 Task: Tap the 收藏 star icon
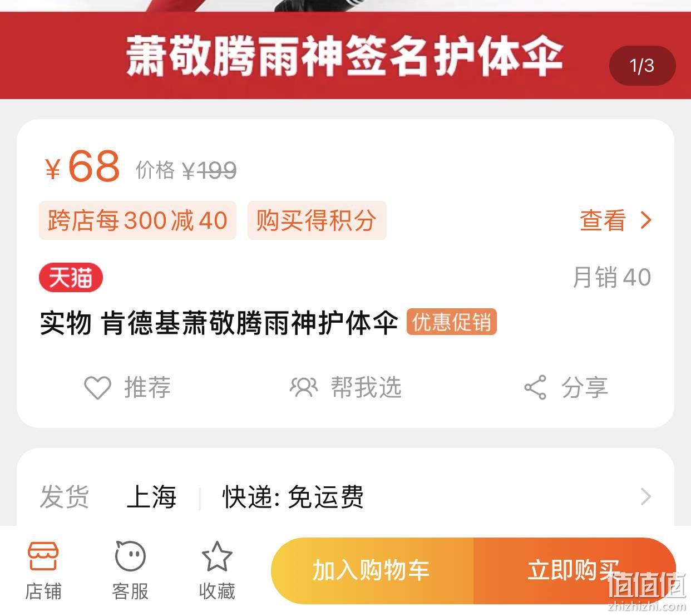pyautogui.click(x=216, y=556)
